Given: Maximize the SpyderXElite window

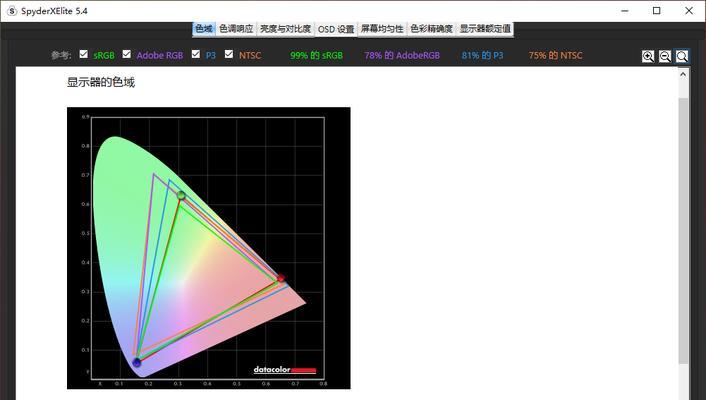Looking at the screenshot, I should click(657, 11).
